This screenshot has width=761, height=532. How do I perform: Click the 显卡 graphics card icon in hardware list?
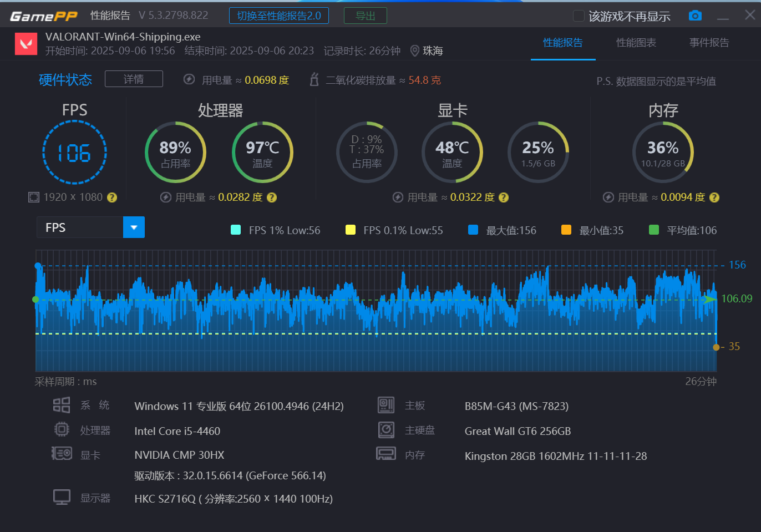pos(62,454)
